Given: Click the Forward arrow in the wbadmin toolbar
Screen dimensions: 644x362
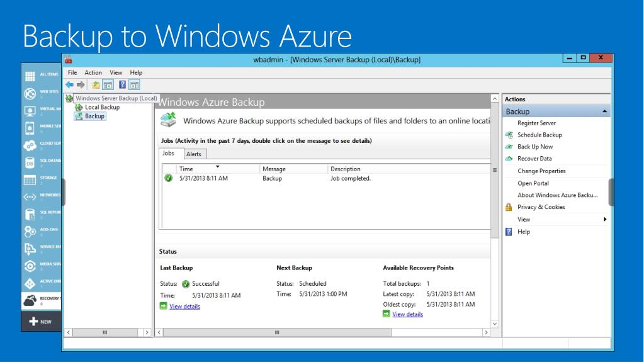Looking at the screenshot, I should pyautogui.click(x=81, y=85).
